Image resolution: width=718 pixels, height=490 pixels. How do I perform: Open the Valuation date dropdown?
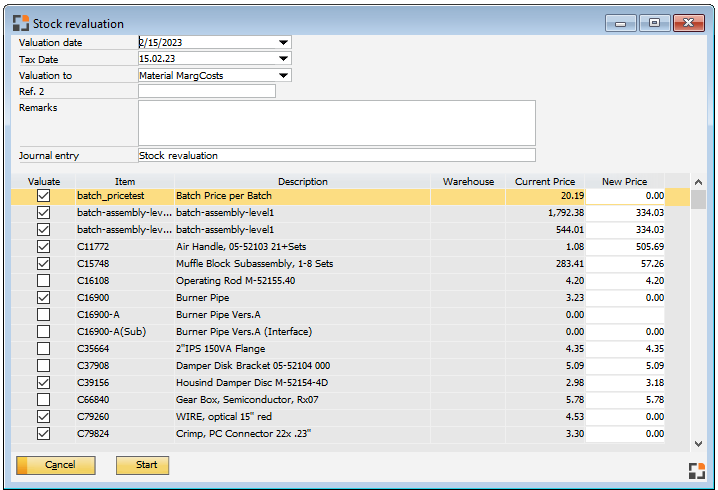pos(284,43)
